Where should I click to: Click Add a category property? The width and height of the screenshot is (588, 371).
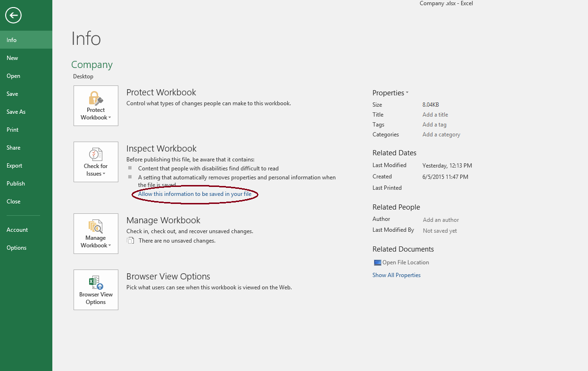pyautogui.click(x=441, y=134)
